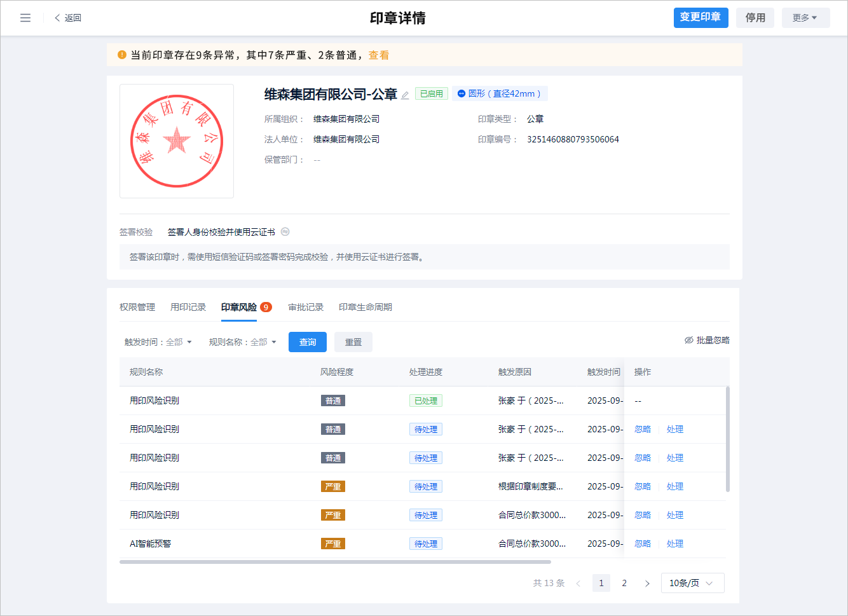
Task: Click the icon next to 签署人身份校验并使用云证书
Action: coord(285,232)
